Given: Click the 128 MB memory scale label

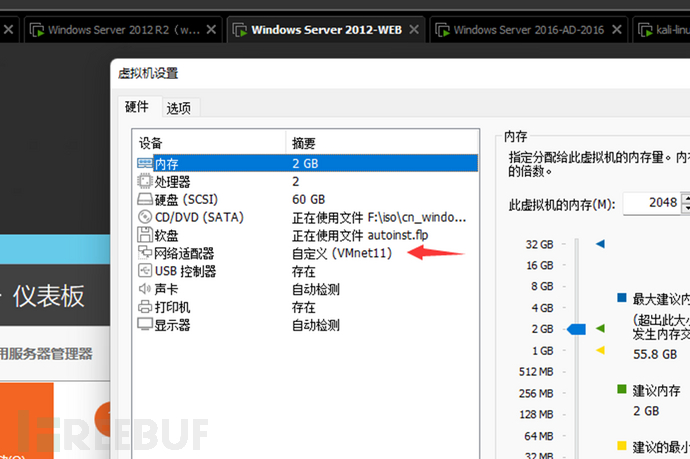Looking at the screenshot, I should pyautogui.click(x=536, y=414).
